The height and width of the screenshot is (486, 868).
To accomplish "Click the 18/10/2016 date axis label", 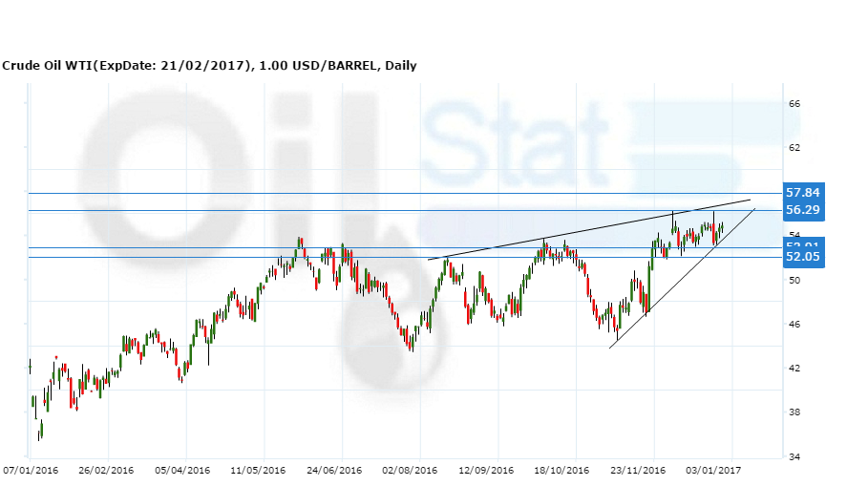I will click(x=562, y=471).
